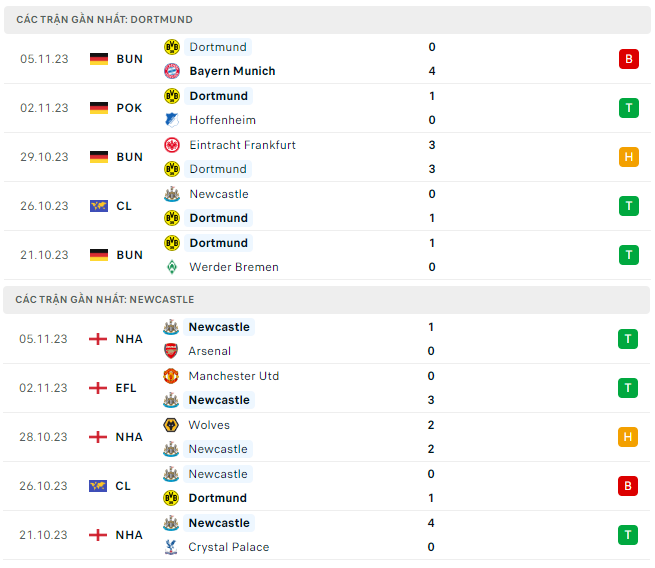Image resolution: width=655 pixels, height=568 pixels.
Task: Open the Crystal Palace team link
Action: click(229, 547)
